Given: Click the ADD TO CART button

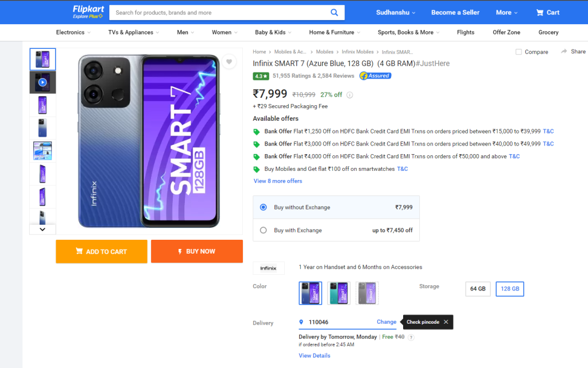Looking at the screenshot, I should pyautogui.click(x=101, y=251).
